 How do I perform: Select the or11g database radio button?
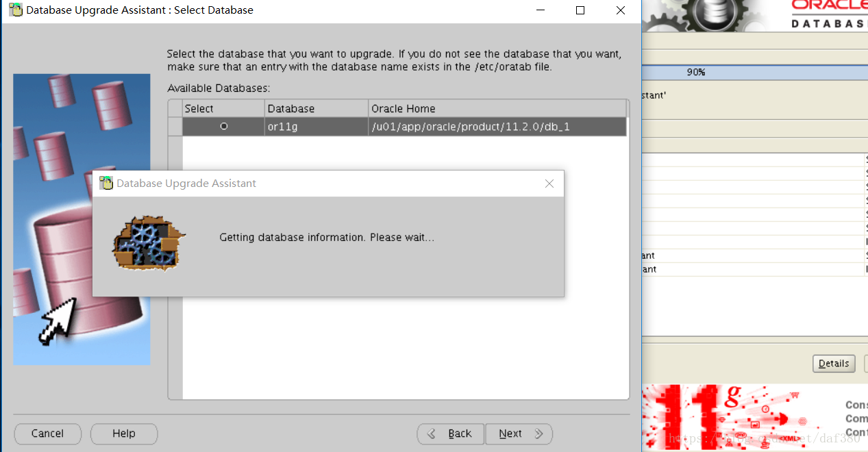[x=223, y=127]
